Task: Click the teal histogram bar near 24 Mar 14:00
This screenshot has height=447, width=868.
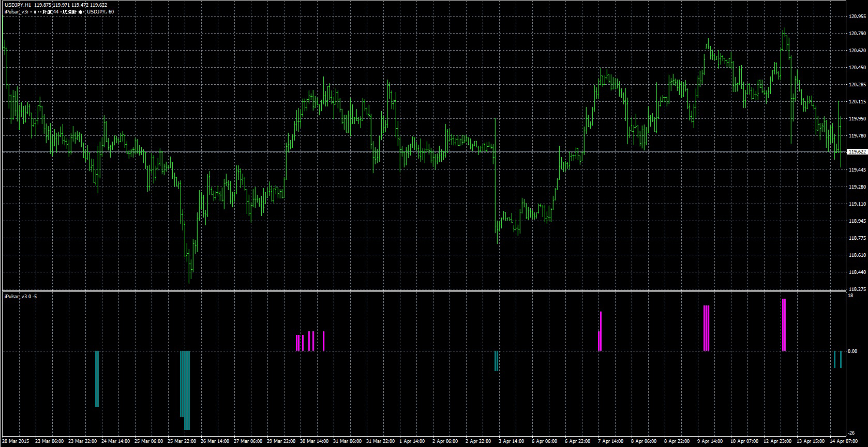Action: 97,379
